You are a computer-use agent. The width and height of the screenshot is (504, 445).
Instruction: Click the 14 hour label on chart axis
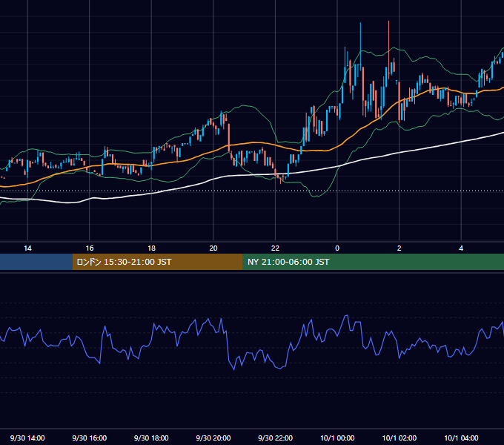27,248
